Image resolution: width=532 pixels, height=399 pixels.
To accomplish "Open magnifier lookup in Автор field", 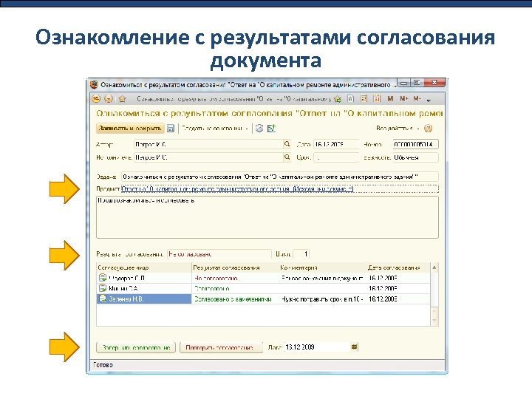I will (x=287, y=144).
